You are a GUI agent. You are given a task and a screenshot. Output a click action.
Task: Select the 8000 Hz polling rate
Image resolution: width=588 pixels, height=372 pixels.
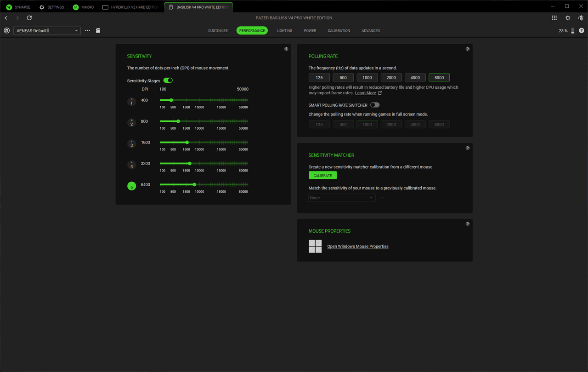(439, 78)
